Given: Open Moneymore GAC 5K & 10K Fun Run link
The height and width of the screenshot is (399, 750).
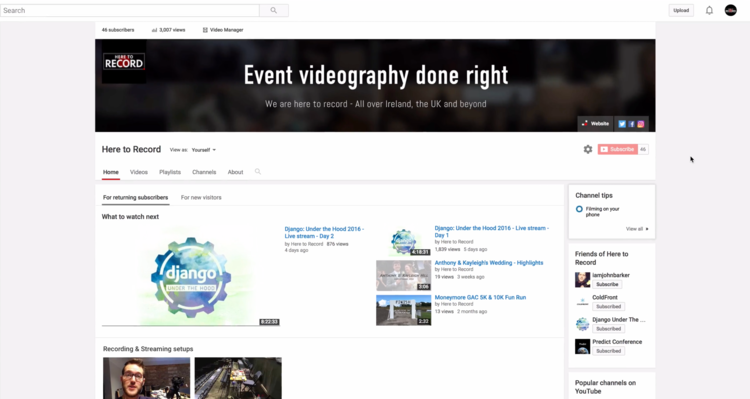Looking at the screenshot, I should click(x=480, y=297).
